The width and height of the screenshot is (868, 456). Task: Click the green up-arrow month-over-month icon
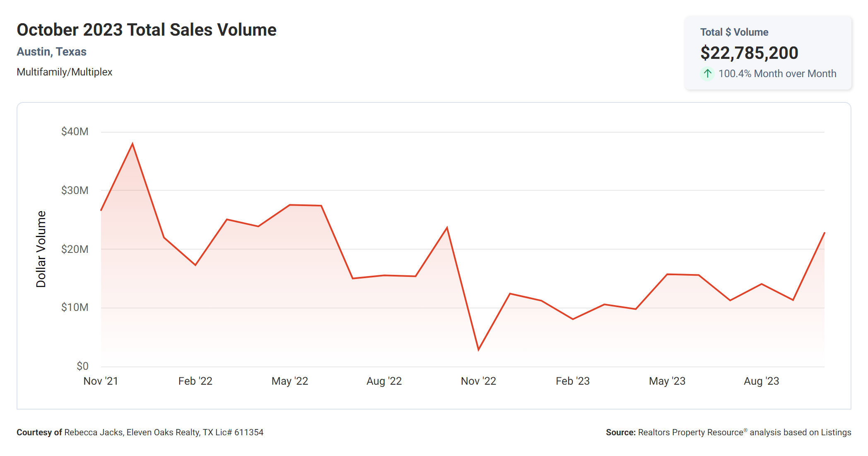[x=707, y=74]
